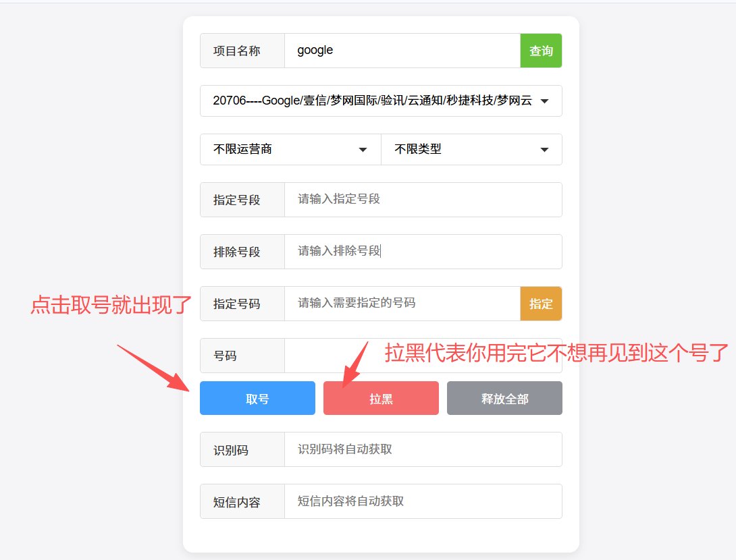Click the dropdown arrow next to 不限运营商

[x=363, y=149]
